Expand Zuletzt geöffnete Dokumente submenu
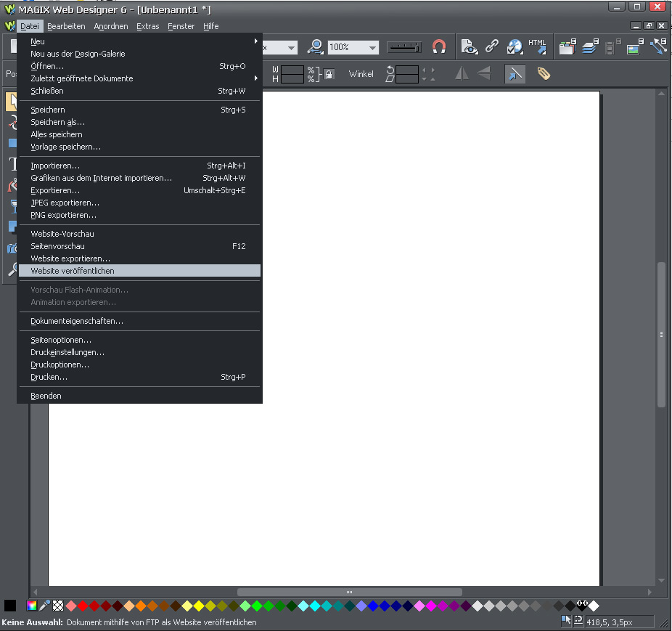 pyautogui.click(x=140, y=78)
